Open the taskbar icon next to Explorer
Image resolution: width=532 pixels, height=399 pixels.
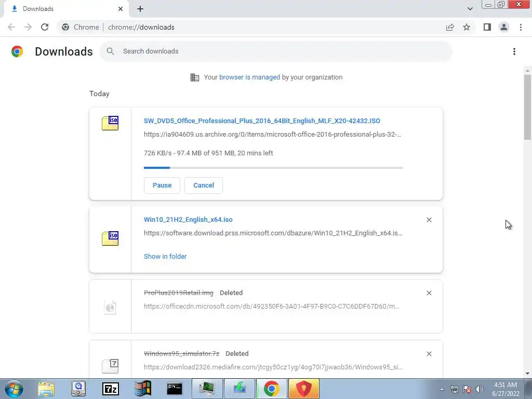pos(78,389)
